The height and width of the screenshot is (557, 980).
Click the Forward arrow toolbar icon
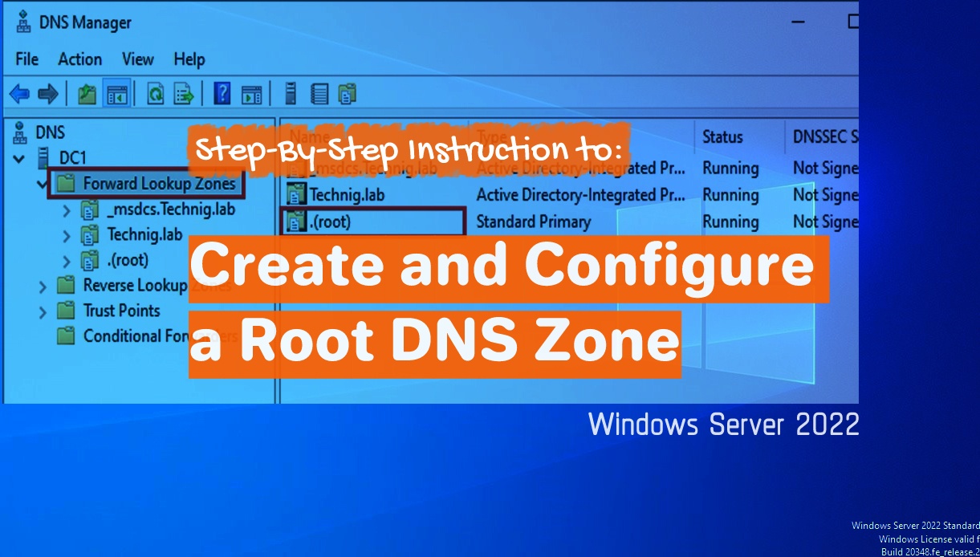(x=48, y=94)
